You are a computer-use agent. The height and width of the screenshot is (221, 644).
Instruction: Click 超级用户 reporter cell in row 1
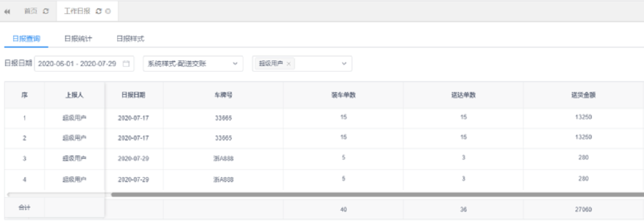74,118
